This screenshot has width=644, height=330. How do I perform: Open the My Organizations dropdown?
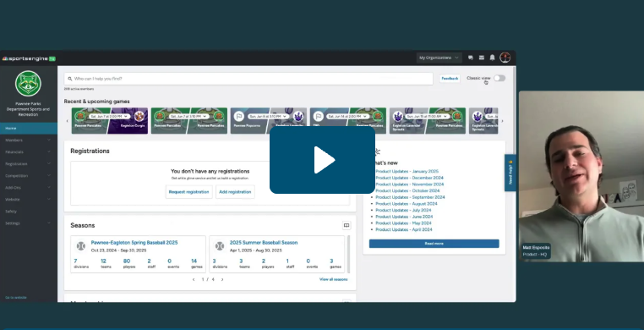439,58
